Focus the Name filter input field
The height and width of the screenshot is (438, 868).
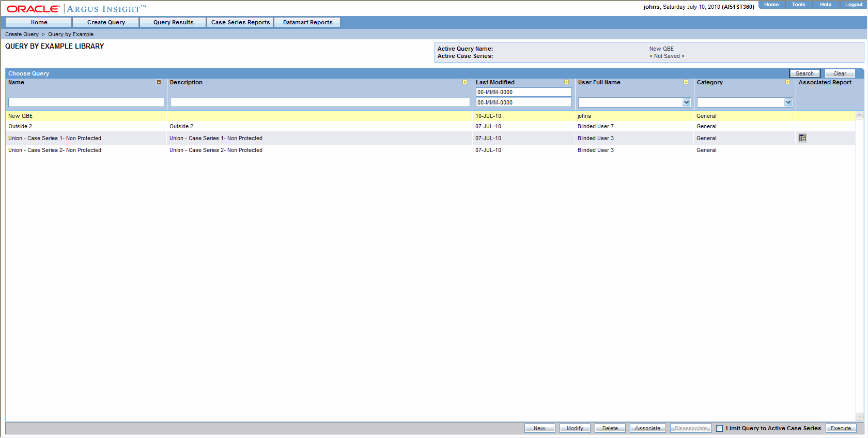tap(86, 102)
